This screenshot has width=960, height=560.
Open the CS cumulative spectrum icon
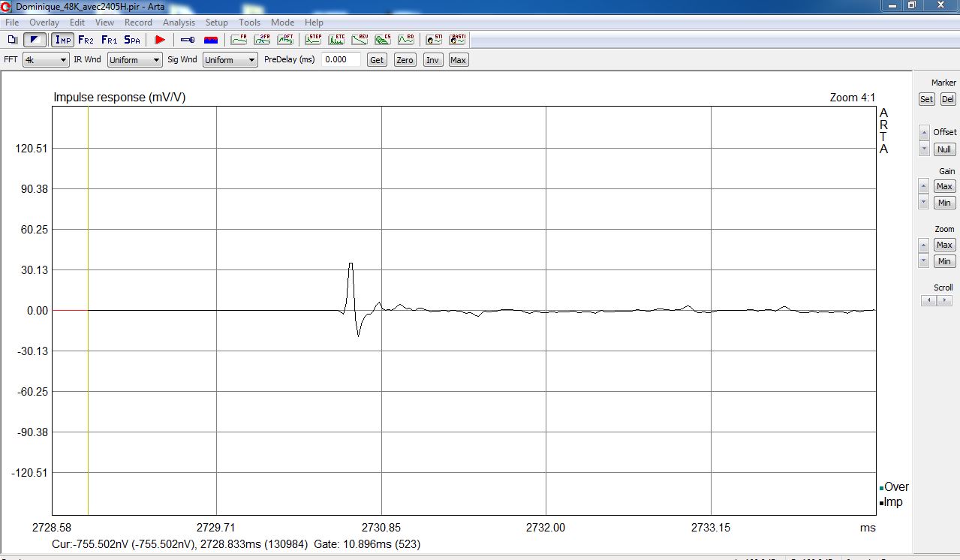click(383, 40)
